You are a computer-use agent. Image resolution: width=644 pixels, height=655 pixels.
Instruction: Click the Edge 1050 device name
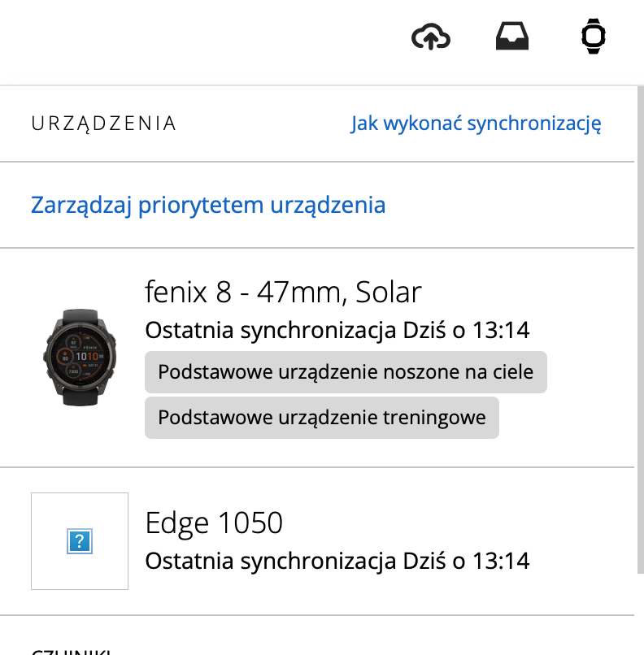tap(213, 523)
